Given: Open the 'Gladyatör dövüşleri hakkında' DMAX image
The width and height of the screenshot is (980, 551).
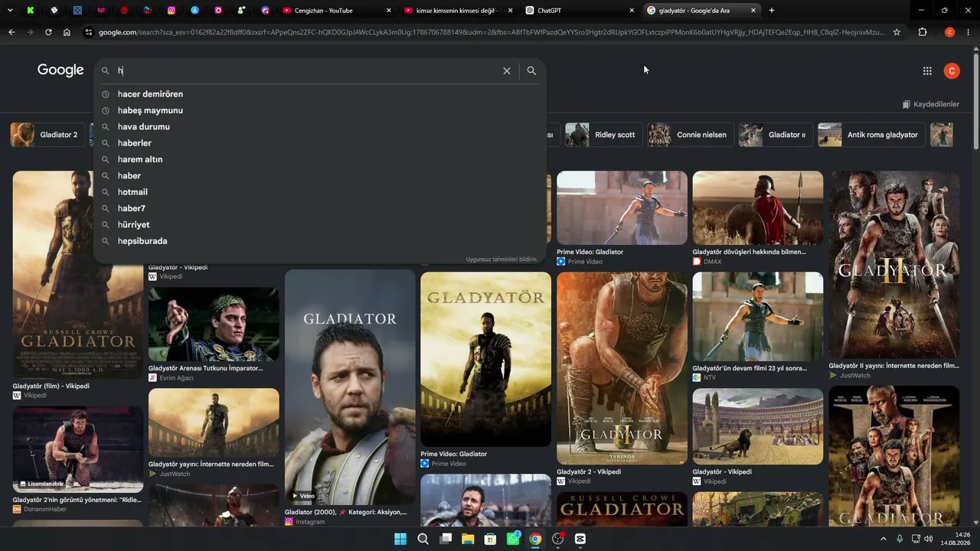Looking at the screenshot, I should (758, 207).
